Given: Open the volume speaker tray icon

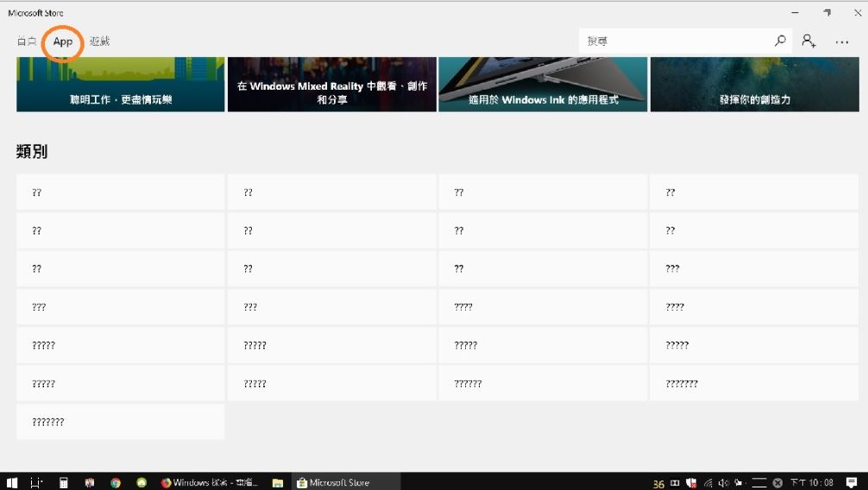Looking at the screenshot, I should pyautogui.click(x=723, y=483).
